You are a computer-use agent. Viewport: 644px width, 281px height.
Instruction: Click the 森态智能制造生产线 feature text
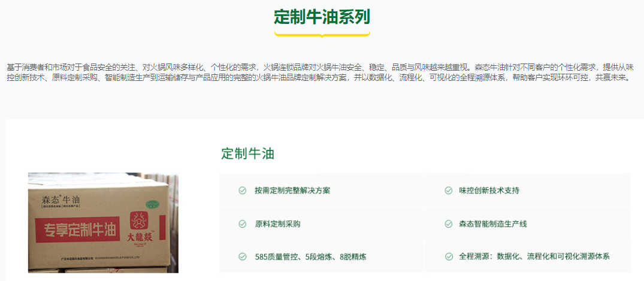click(x=493, y=224)
